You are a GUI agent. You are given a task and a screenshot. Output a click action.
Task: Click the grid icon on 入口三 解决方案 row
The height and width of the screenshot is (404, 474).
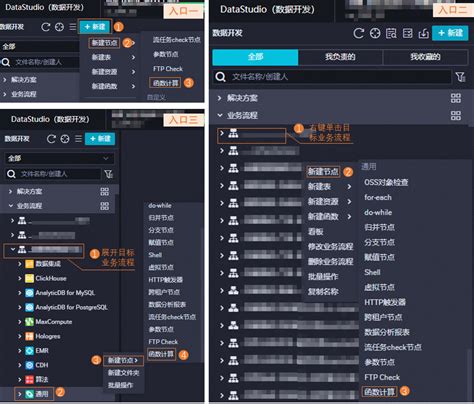pos(105,191)
